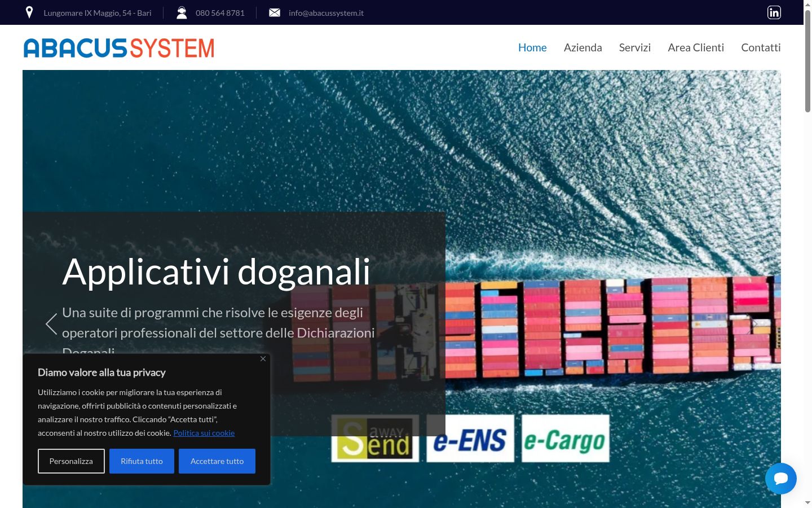The image size is (812, 508).
Task: Click the Applicativi doganali heading
Action: pos(217,272)
